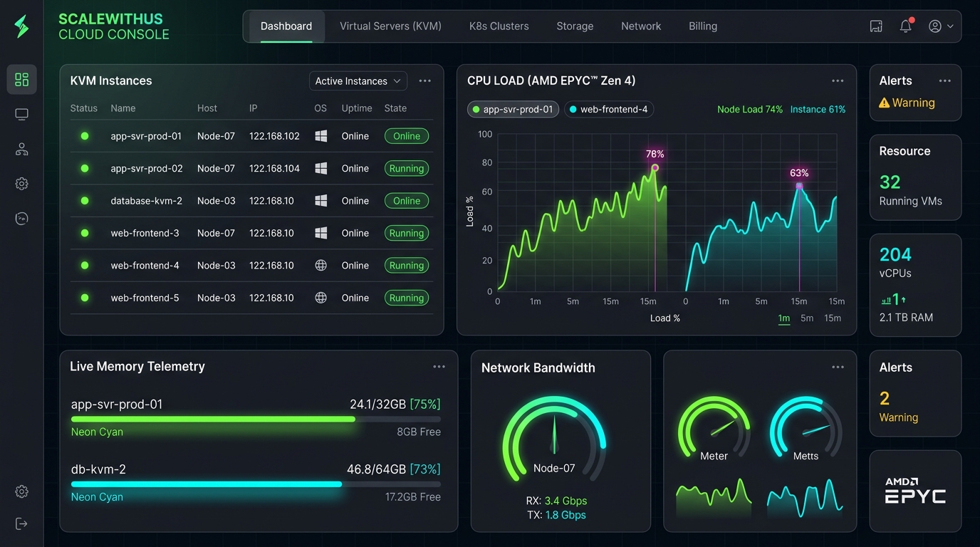Screen dimensions: 980x547
Task: Toggle app-svr-prod-01 series in CPU chart
Action: coord(514,110)
